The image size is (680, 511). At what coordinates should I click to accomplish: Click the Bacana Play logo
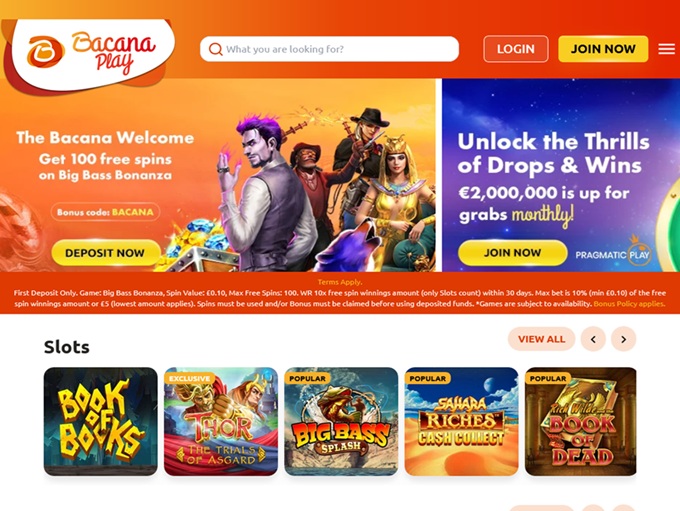[x=92, y=54]
